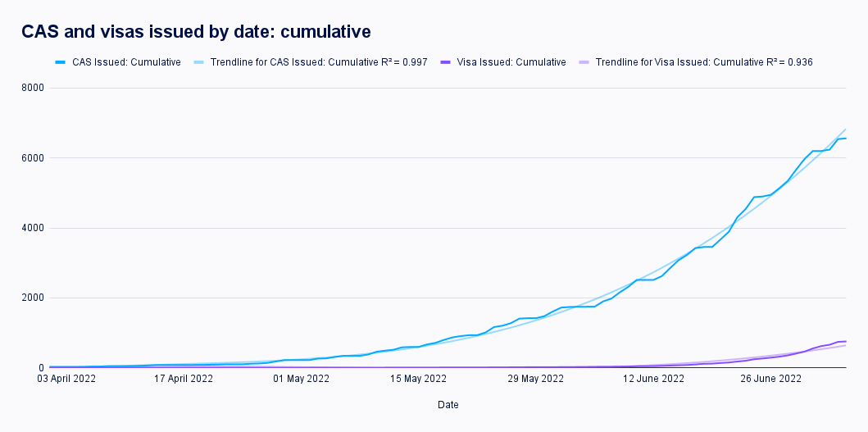
Task: Click the light blue CAS trendline legend swatch
Action: [x=199, y=62]
